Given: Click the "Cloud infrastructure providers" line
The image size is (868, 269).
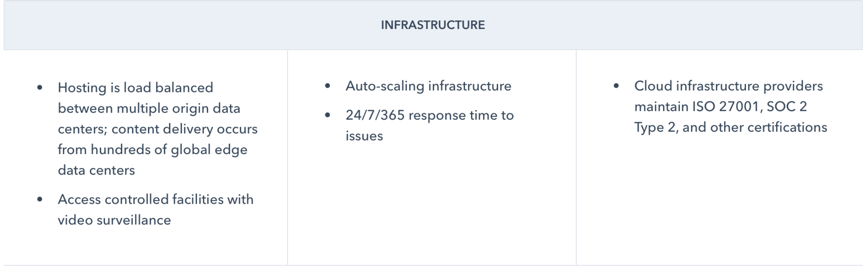Looking at the screenshot, I should (728, 86).
